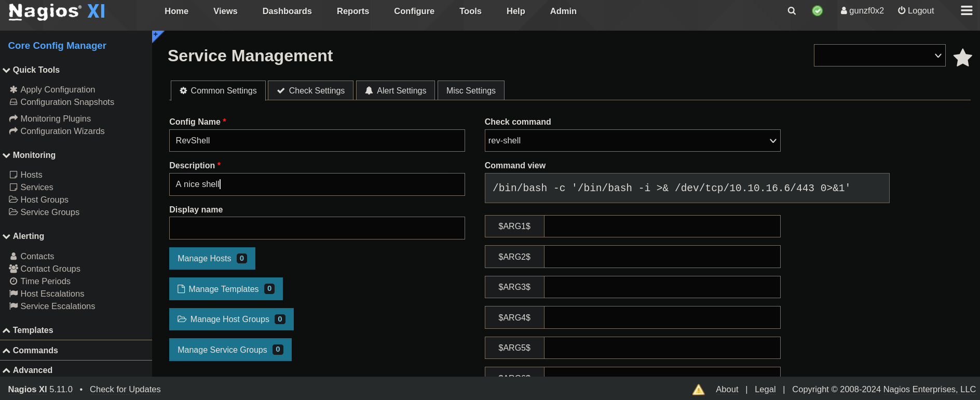Viewport: 980px width, 400px height.
Task: Open the Legal footer link
Action: pyautogui.click(x=765, y=389)
